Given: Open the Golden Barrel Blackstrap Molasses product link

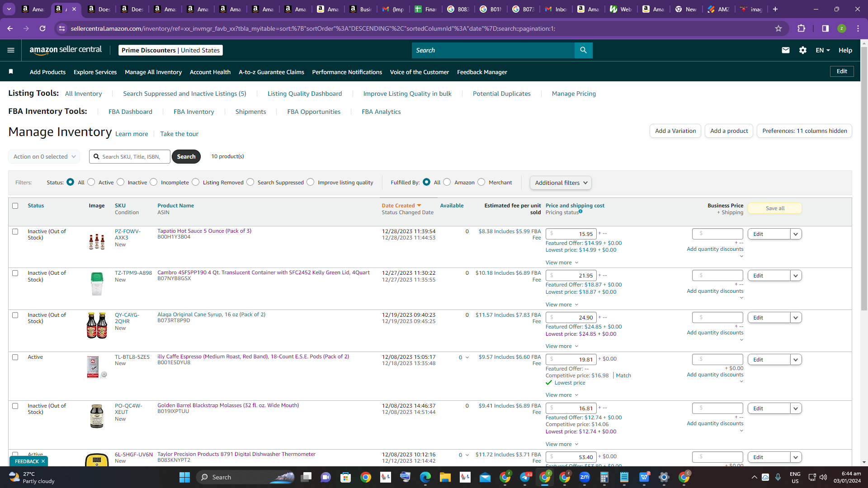Looking at the screenshot, I should click(x=228, y=405).
